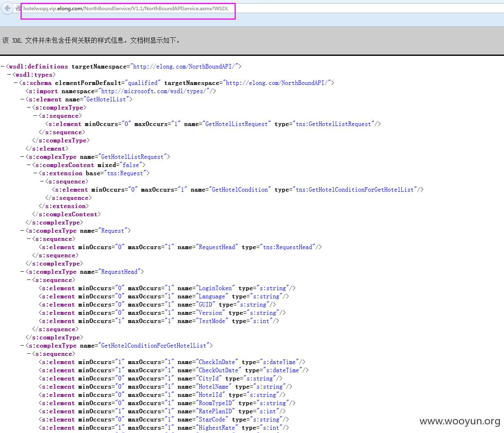The width and height of the screenshot is (504, 433).
Task: Click the closing /s:element tag
Action: point(47,149)
